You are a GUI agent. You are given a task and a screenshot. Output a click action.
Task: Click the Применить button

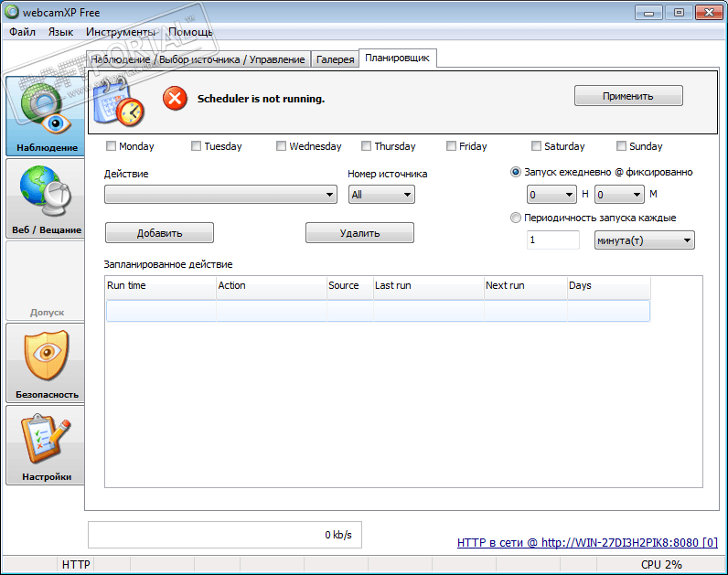point(628,96)
